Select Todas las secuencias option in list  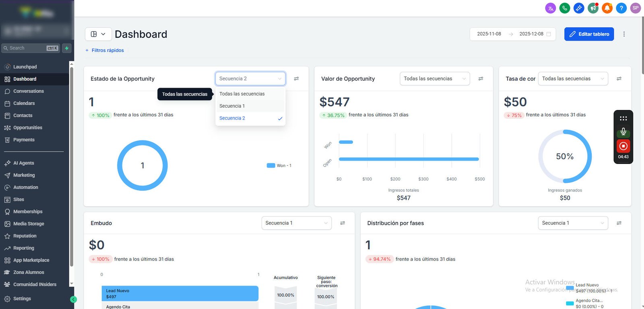250,94
